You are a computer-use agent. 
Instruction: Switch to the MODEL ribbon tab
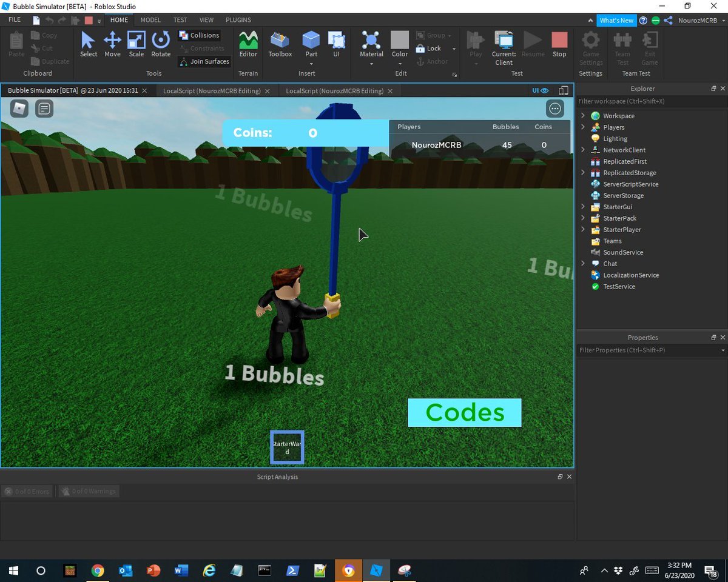click(x=150, y=20)
